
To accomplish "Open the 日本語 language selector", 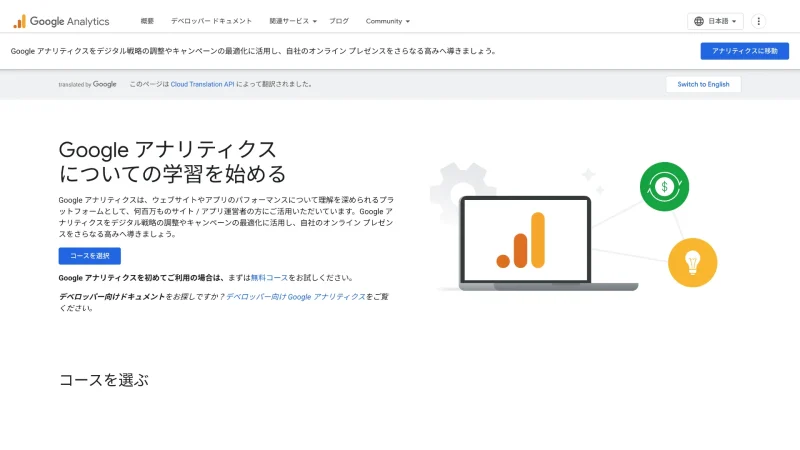I will coord(715,21).
